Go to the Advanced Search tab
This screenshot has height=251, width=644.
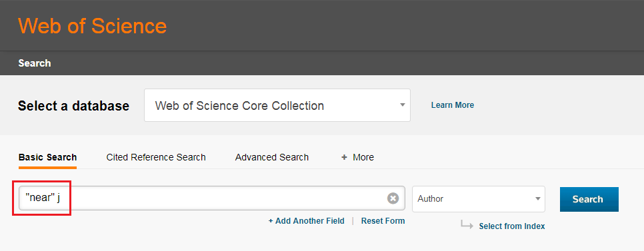tap(272, 158)
